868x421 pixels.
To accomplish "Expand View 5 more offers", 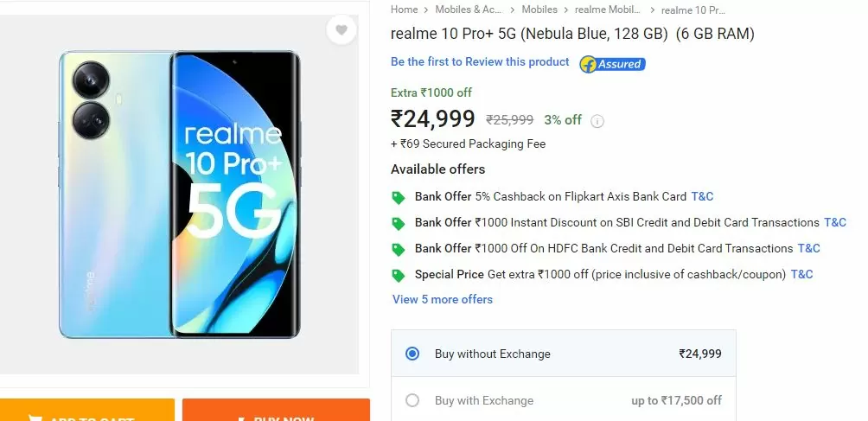I will [x=443, y=299].
